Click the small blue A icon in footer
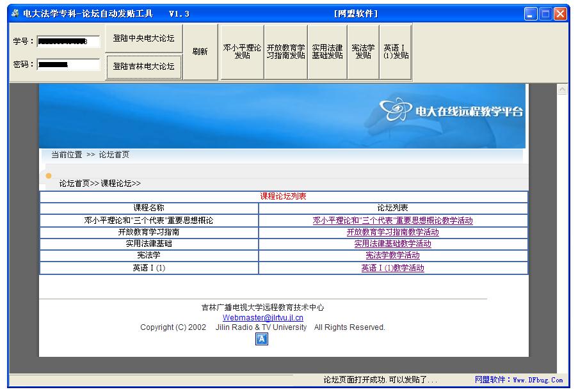Screen dimensions: 578x392 pyautogui.click(x=261, y=339)
